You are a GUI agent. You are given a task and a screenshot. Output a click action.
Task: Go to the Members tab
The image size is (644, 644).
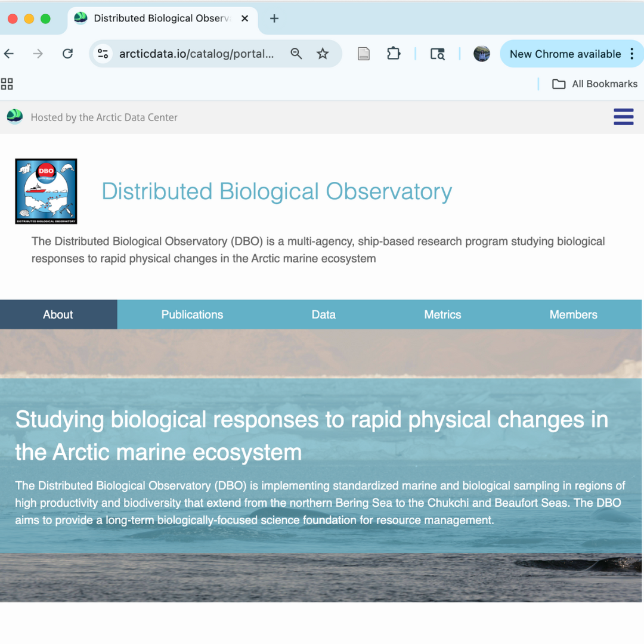coord(573,315)
